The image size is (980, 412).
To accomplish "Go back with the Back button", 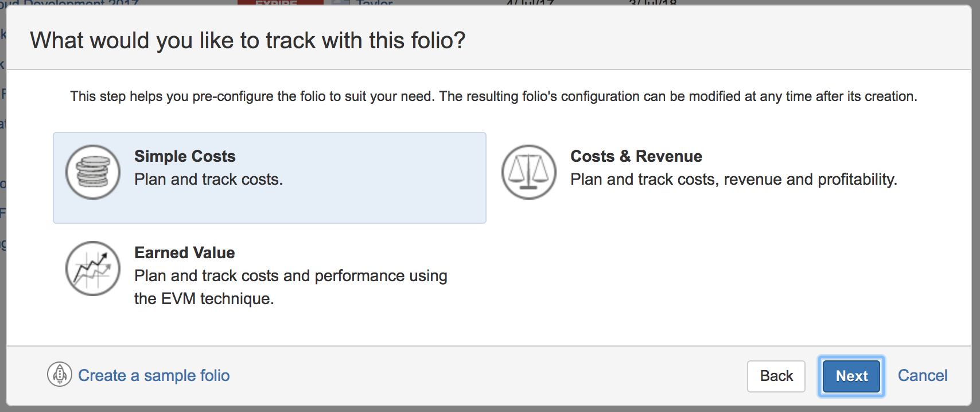I will 776,376.
